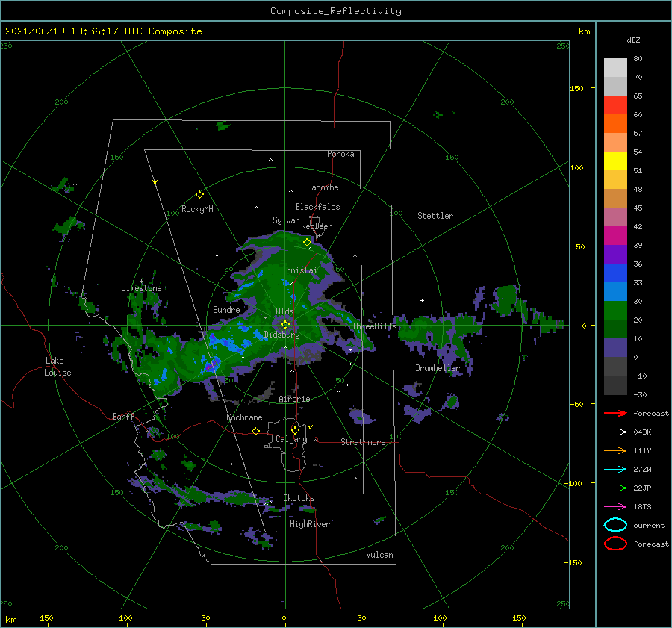The height and width of the screenshot is (628, 672).
Task: Click the magenta 39-42 dBZ swatch
Action: pyautogui.click(x=615, y=235)
